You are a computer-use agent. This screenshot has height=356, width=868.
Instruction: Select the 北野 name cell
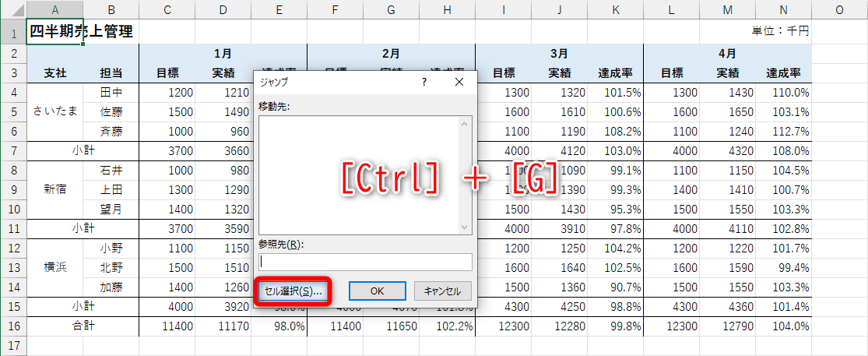tap(111, 267)
